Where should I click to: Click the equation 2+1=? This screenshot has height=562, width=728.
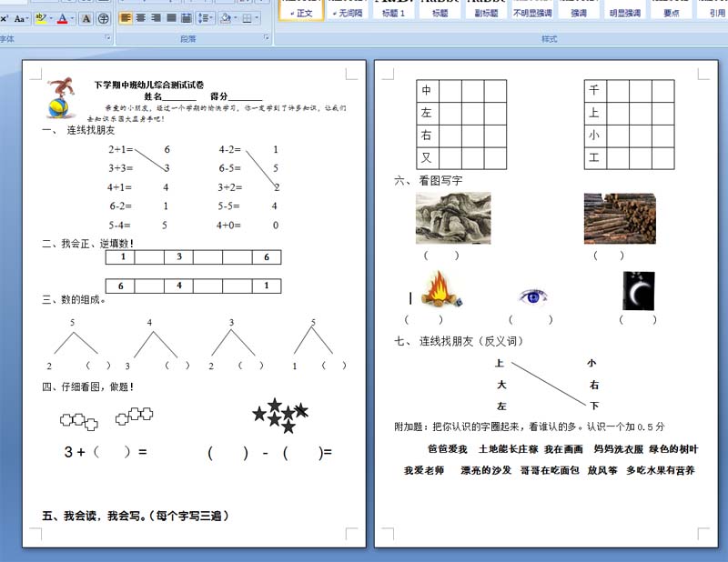tap(121, 149)
